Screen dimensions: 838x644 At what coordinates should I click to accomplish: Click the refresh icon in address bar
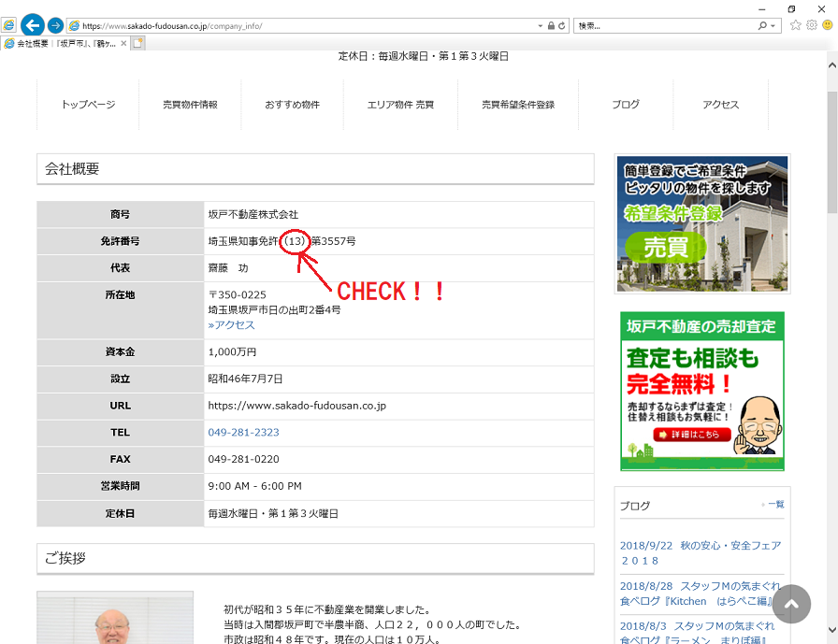click(x=562, y=25)
